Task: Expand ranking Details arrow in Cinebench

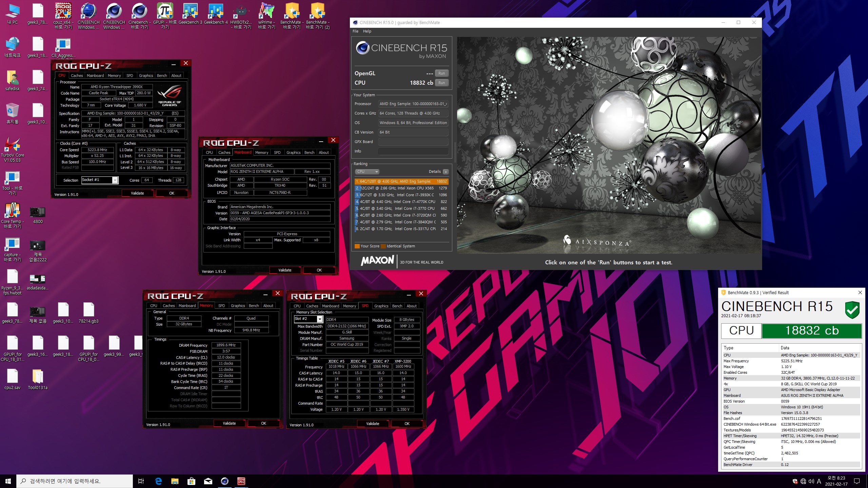Action: click(x=446, y=172)
